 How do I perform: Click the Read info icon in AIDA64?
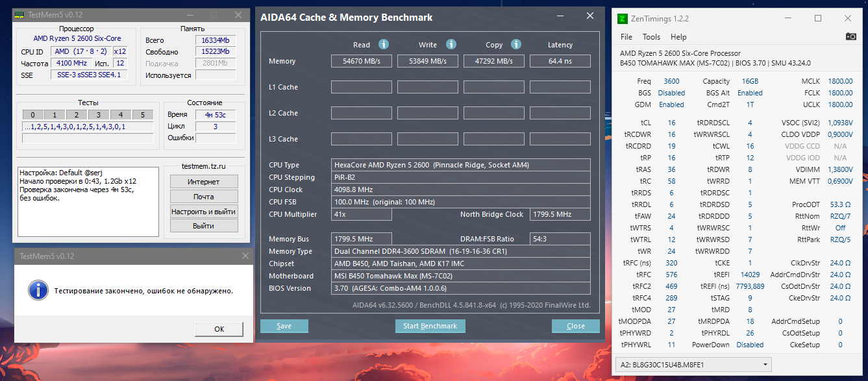pos(384,44)
